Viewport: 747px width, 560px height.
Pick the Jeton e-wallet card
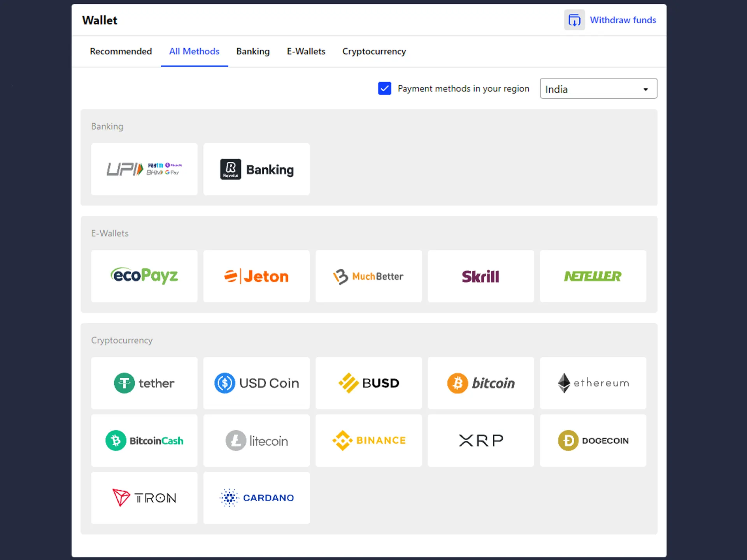(x=256, y=276)
